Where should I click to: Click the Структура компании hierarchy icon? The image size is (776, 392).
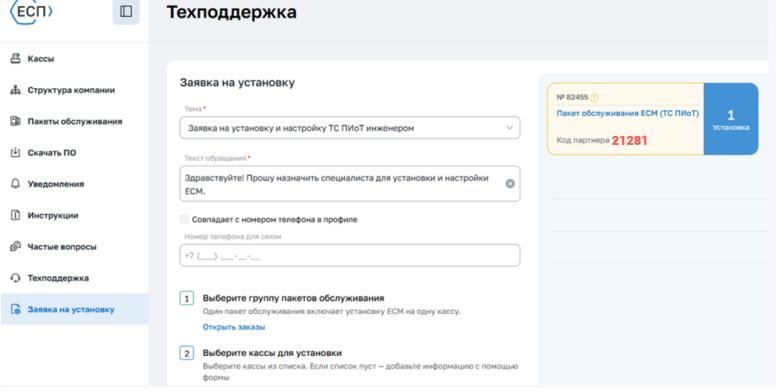point(15,90)
